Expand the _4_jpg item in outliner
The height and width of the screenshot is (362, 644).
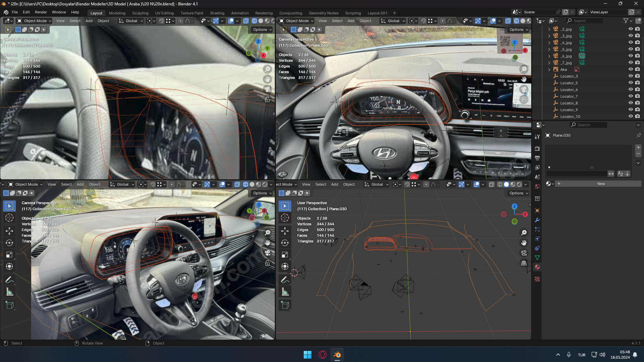(549, 43)
